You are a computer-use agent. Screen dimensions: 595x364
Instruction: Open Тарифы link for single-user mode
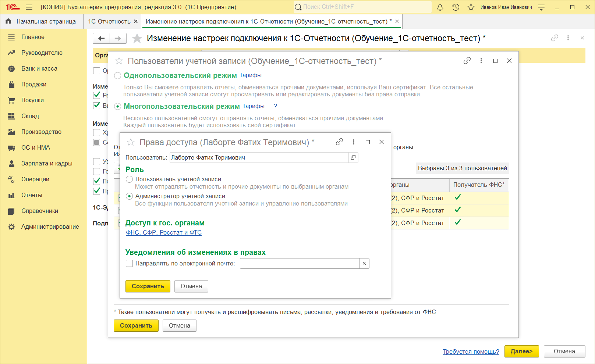tap(251, 75)
